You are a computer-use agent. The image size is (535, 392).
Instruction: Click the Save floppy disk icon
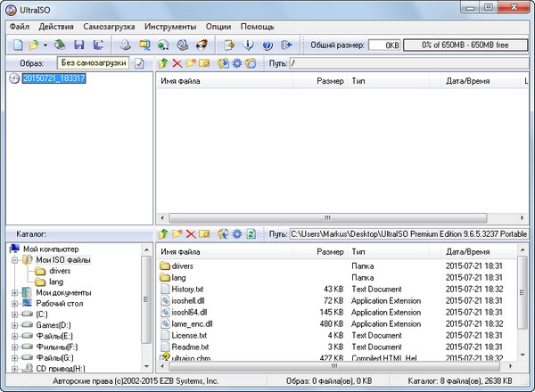click(x=78, y=45)
